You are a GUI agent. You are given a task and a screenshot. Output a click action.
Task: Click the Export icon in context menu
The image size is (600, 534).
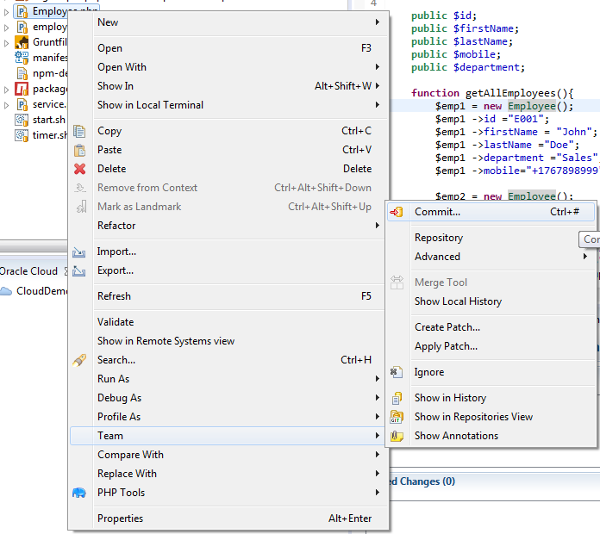coord(80,271)
